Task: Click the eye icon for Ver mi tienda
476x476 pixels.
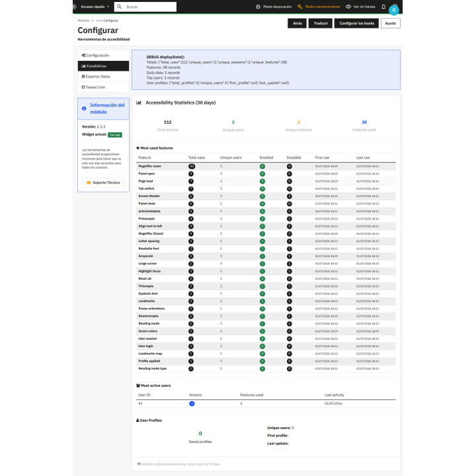Action: pyautogui.click(x=348, y=7)
